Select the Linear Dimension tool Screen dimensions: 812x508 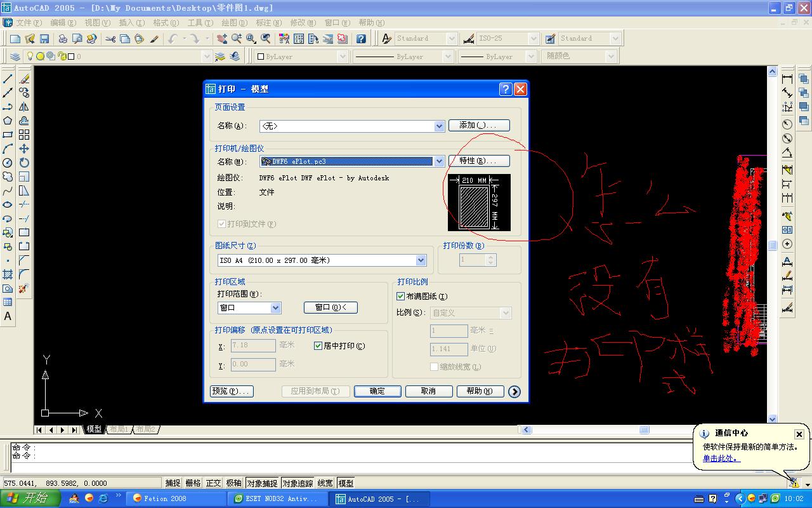[x=787, y=79]
